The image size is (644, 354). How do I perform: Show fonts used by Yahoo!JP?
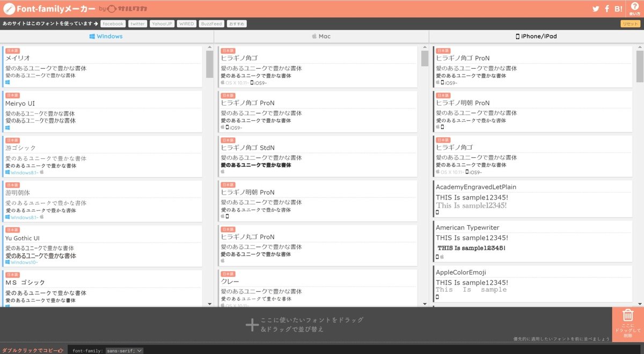[162, 24]
